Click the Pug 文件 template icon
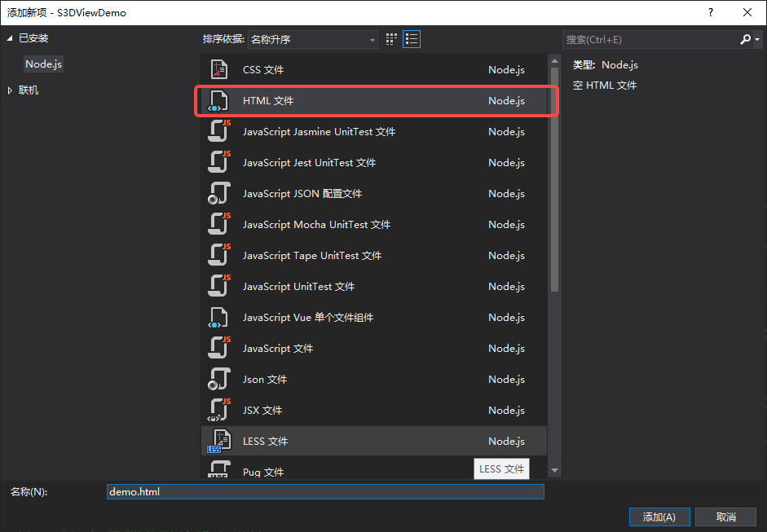Screen dimensions: 767x532 [218, 469]
